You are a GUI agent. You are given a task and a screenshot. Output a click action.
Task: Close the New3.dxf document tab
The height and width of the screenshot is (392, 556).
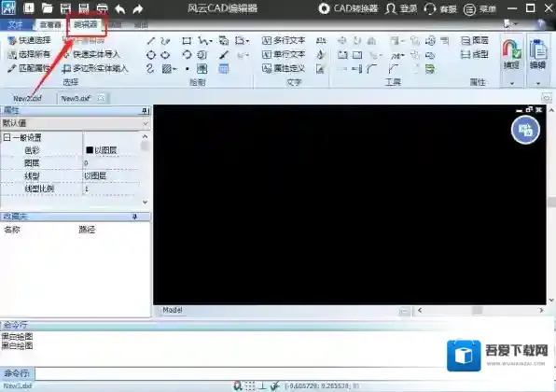(101, 98)
